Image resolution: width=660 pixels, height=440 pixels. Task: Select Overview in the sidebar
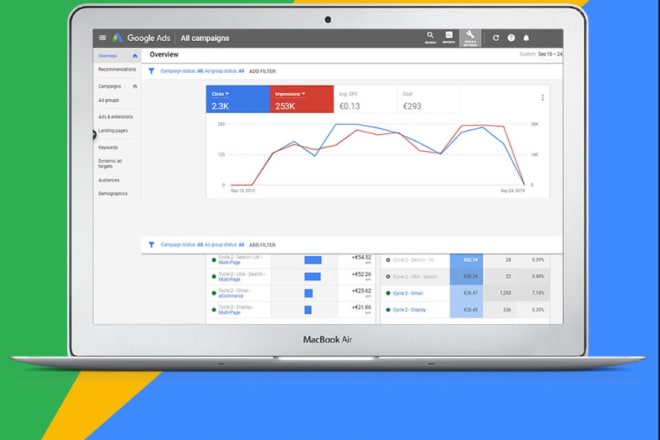tap(108, 56)
